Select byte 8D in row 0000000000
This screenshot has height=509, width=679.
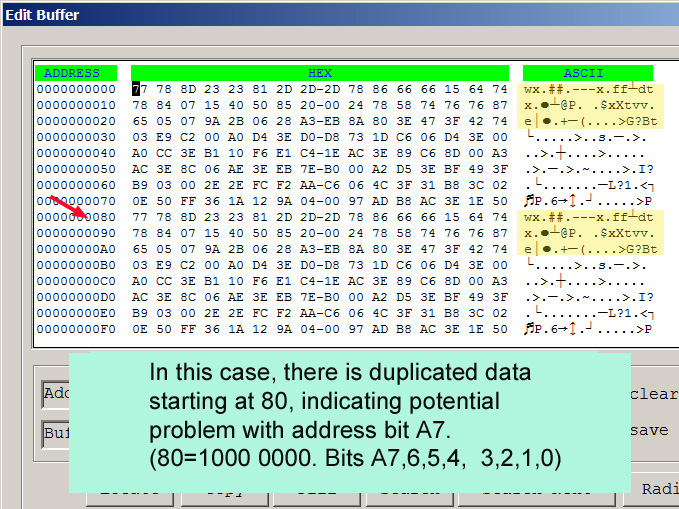[188, 89]
